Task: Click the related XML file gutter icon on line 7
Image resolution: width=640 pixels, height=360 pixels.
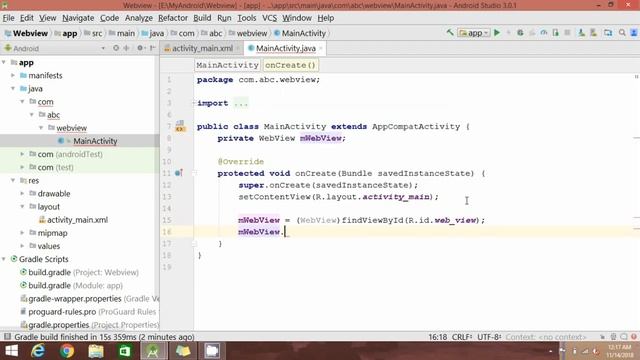Action: (180, 126)
